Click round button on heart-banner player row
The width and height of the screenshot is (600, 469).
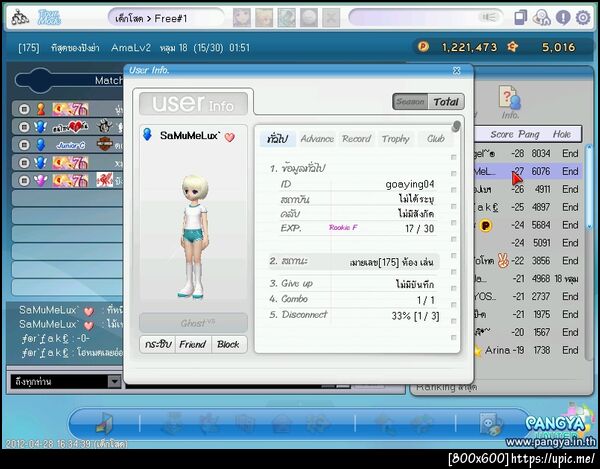click(x=24, y=127)
